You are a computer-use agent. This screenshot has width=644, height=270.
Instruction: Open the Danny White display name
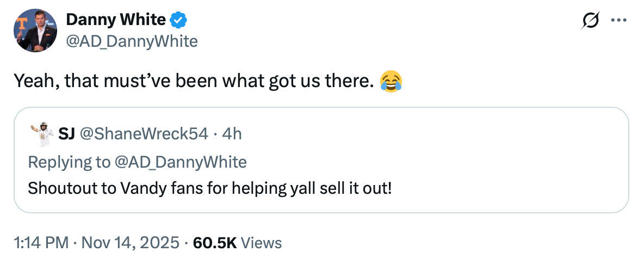point(115,21)
